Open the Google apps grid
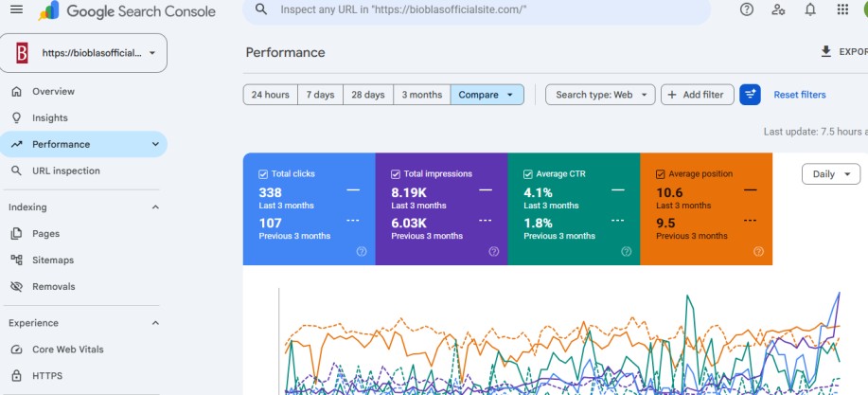Image resolution: width=868 pixels, height=395 pixels. [842, 9]
